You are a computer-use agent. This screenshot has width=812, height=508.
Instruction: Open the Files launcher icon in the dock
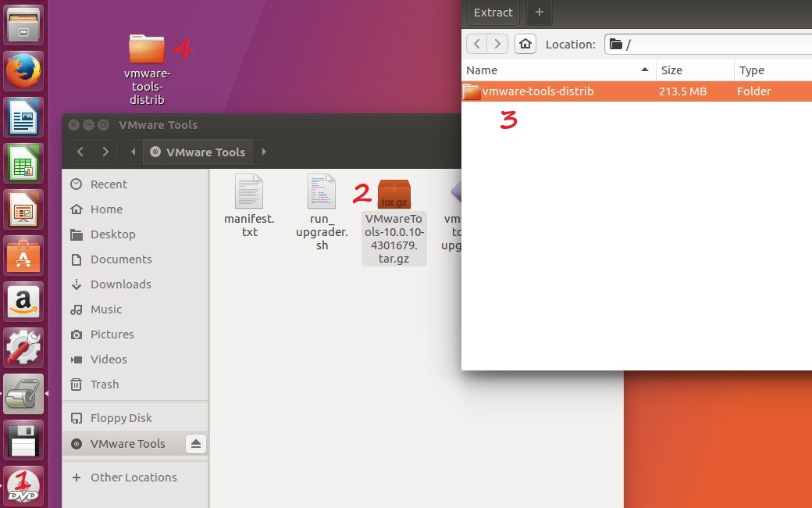(23, 24)
